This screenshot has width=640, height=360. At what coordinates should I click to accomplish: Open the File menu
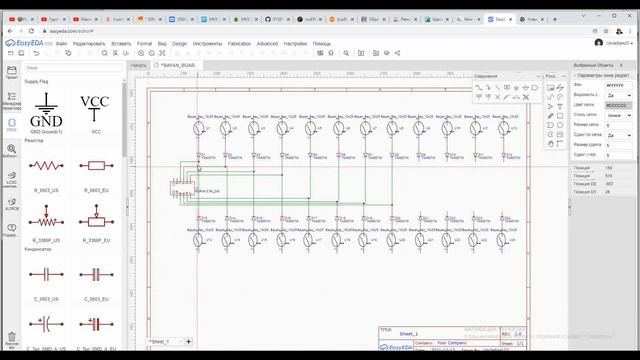click(61, 44)
